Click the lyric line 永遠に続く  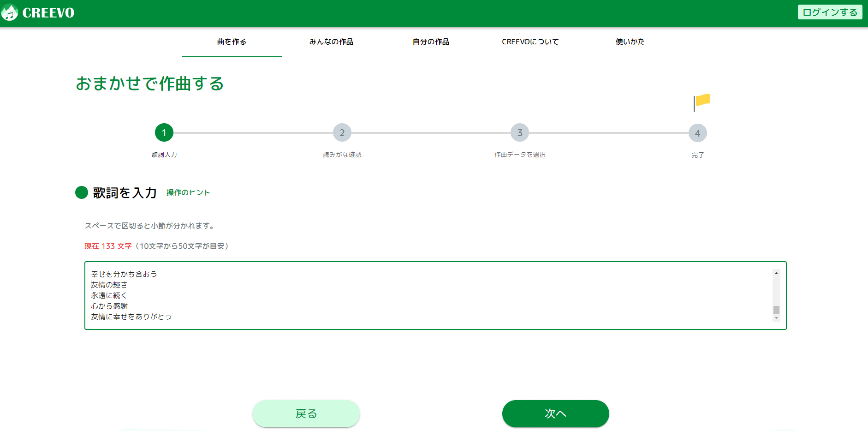109,295
